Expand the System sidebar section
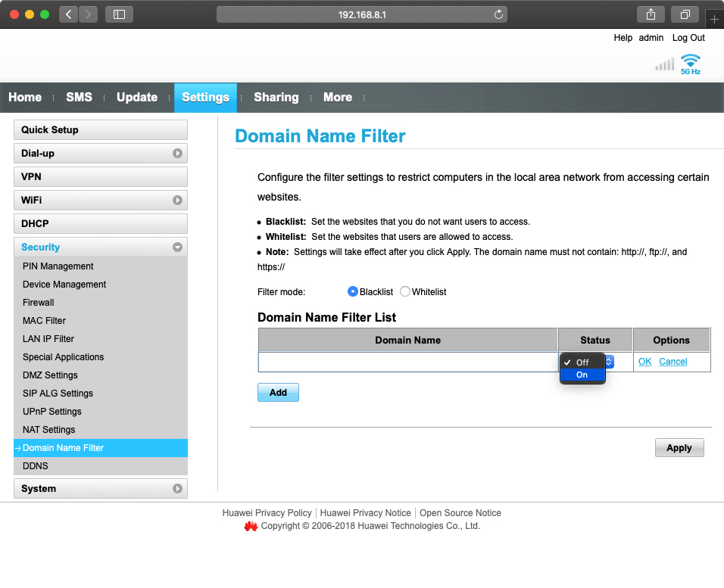Screen dimensions: 724x588 click(x=177, y=489)
